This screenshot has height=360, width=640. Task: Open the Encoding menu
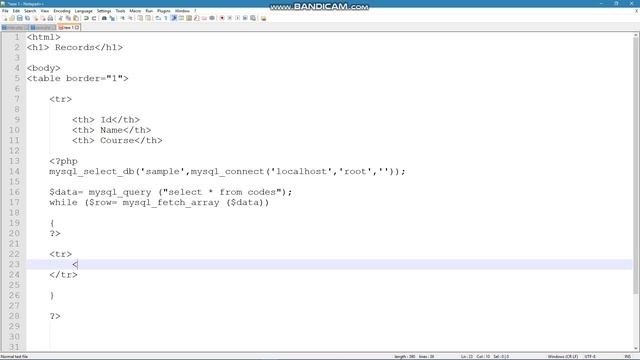tap(62, 11)
